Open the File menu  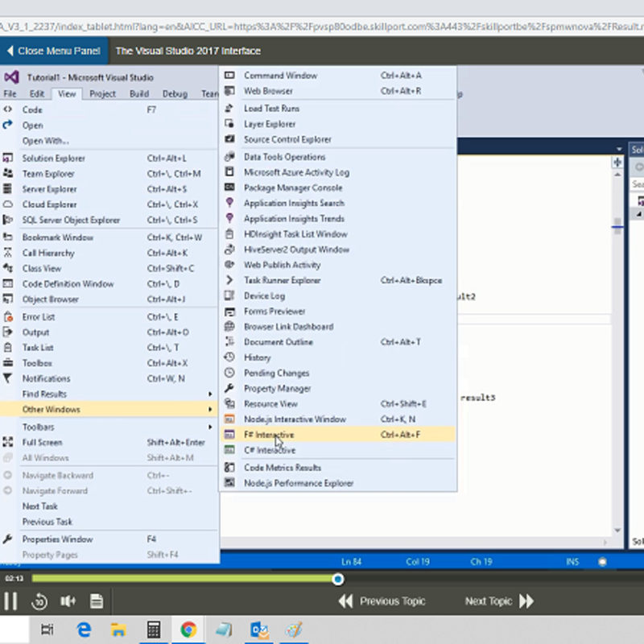coord(10,93)
